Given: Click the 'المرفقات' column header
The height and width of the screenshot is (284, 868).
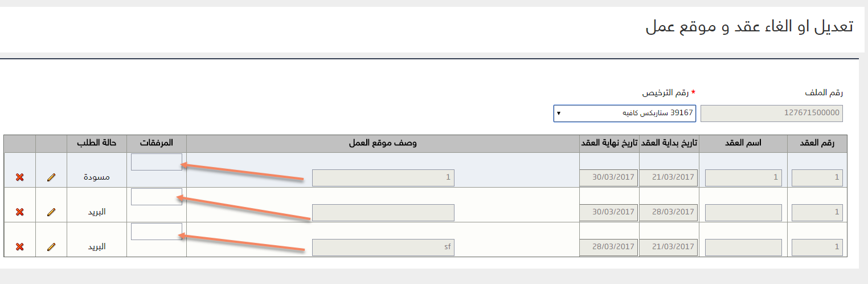Looking at the screenshot, I should click(x=157, y=144).
